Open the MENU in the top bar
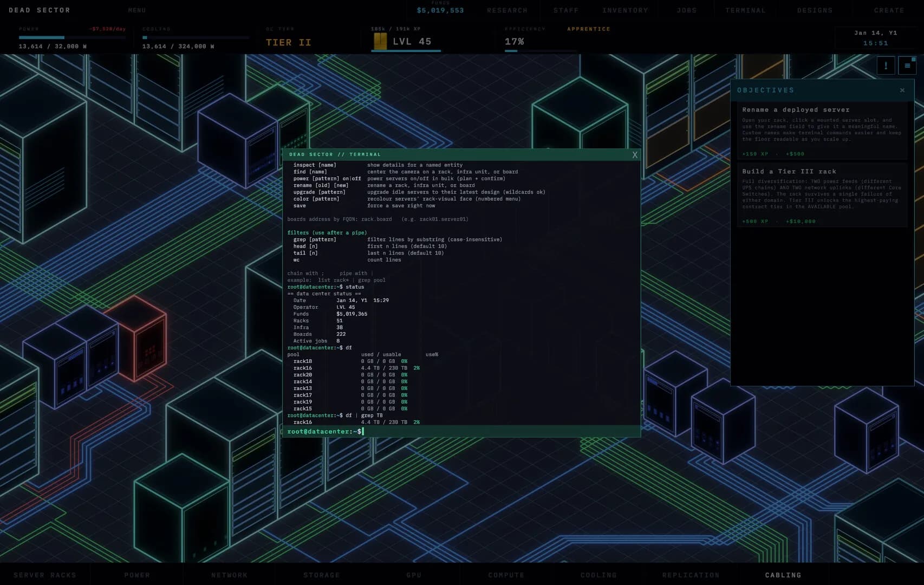Image resolution: width=924 pixels, height=585 pixels. pos(137,10)
